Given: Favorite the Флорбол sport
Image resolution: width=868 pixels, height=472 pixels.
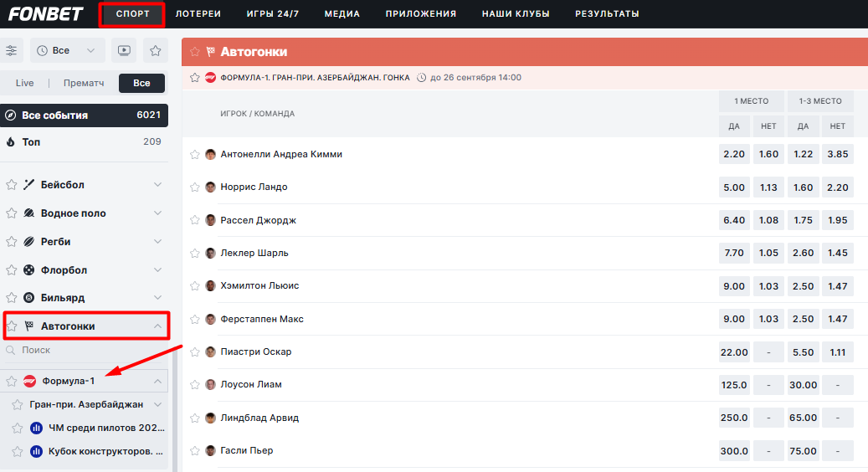Looking at the screenshot, I should click(x=11, y=270).
